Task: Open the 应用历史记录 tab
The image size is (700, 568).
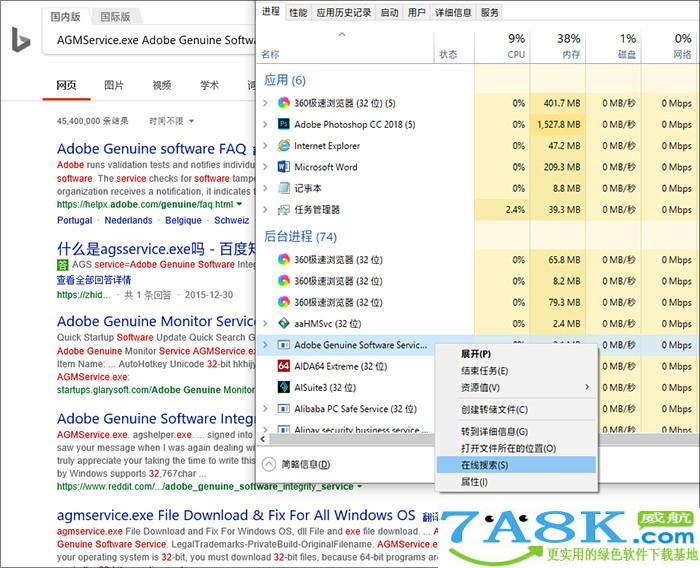Action: pyautogui.click(x=343, y=13)
